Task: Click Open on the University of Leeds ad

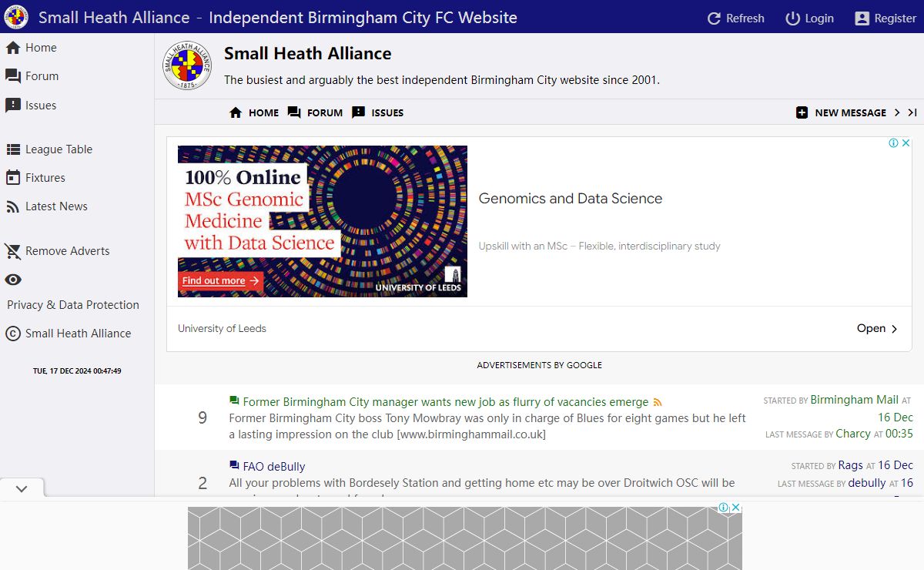Action: [878, 329]
